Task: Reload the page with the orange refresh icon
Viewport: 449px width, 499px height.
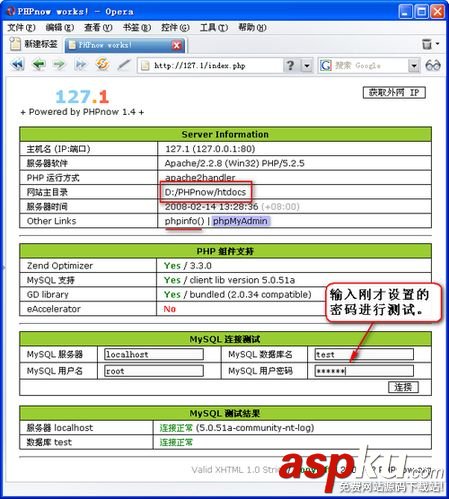Action: (103, 64)
